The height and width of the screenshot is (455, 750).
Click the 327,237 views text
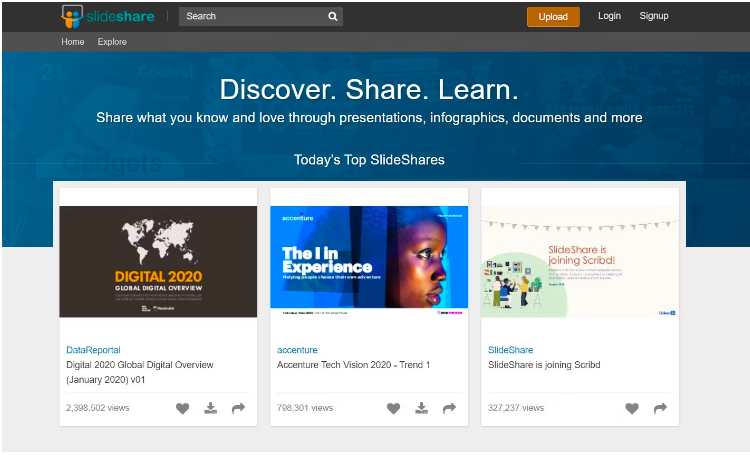[x=516, y=408]
